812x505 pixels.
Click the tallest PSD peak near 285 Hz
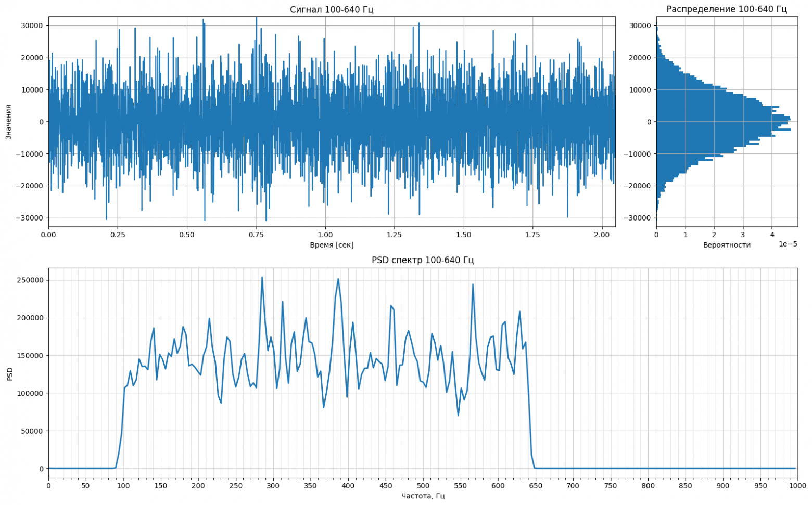pyautogui.click(x=262, y=277)
